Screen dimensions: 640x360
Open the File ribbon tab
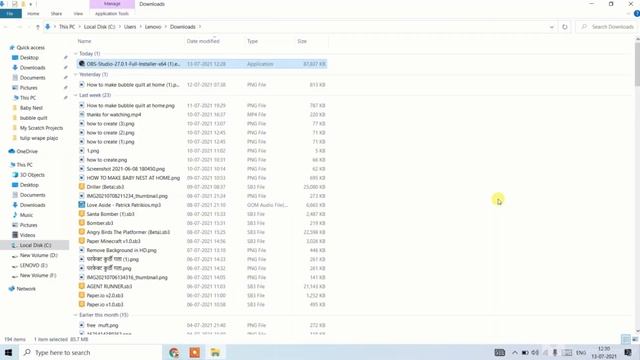point(11,13)
